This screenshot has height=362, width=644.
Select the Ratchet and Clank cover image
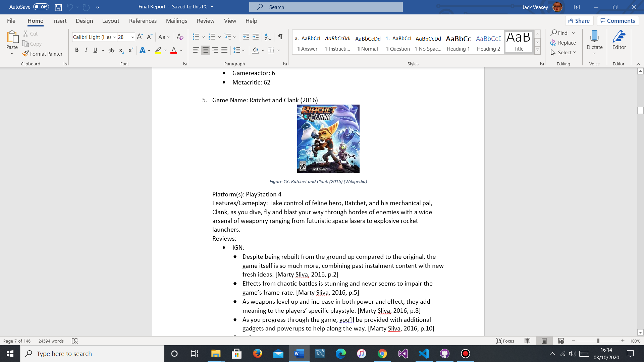328,139
